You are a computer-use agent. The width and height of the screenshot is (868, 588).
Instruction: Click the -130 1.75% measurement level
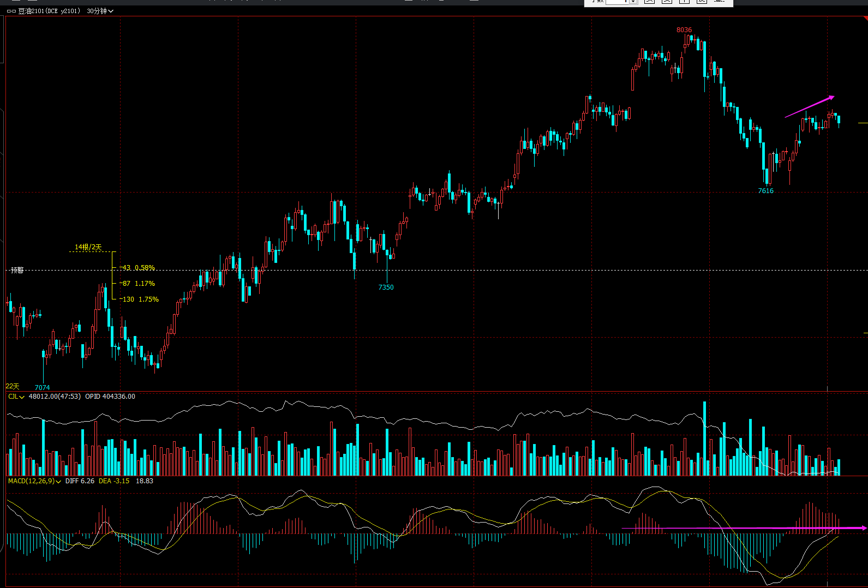coord(139,299)
